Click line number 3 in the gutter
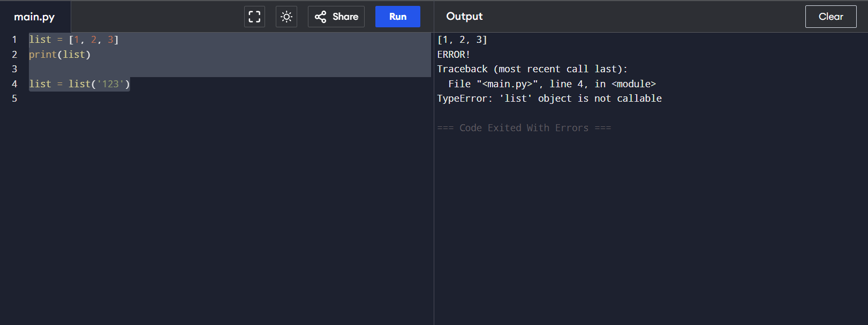 (x=14, y=69)
